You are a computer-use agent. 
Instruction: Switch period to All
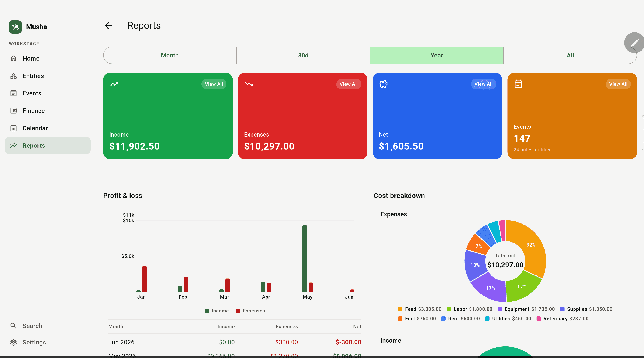pos(570,55)
